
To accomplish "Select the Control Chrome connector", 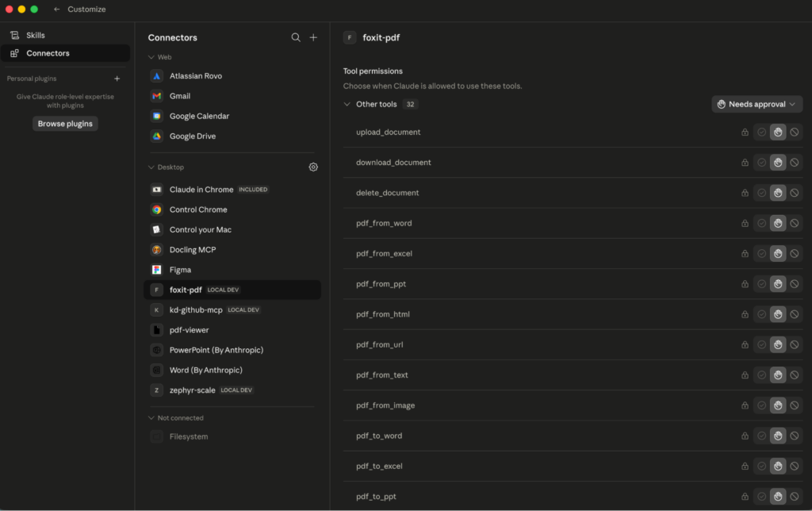I will pyautogui.click(x=232, y=210).
